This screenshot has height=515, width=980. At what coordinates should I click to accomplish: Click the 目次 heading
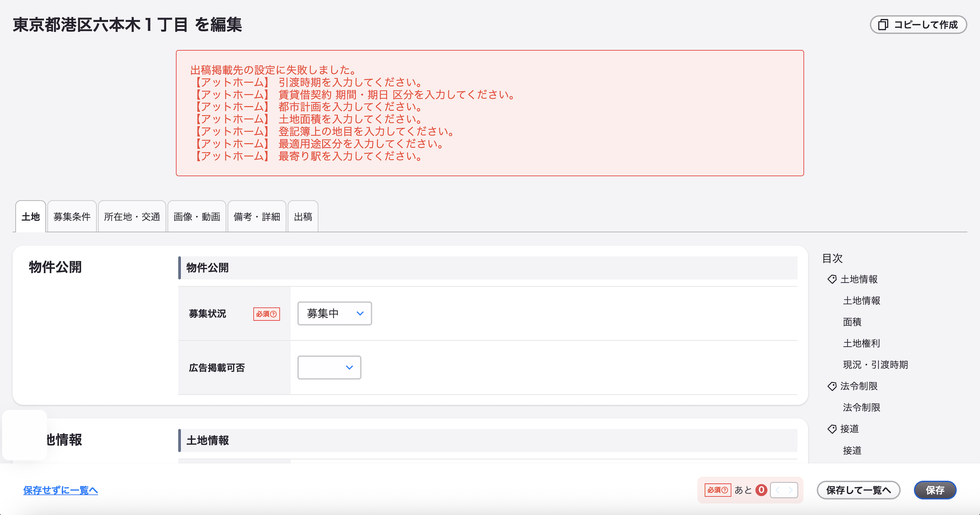[832, 258]
